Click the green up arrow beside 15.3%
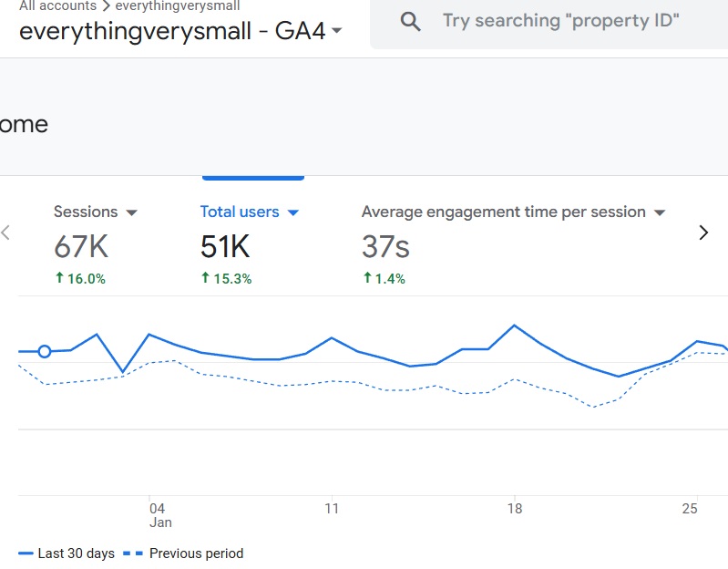Image resolution: width=728 pixels, height=569 pixels. tap(206, 278)
